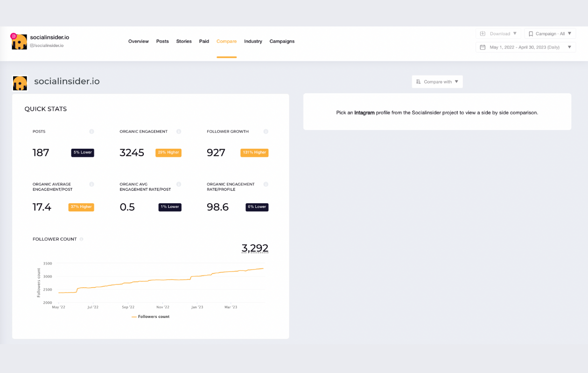Click the info icon next to Follower Growth
The width and height of the screenshot is (588, 373).
point(266,131)
